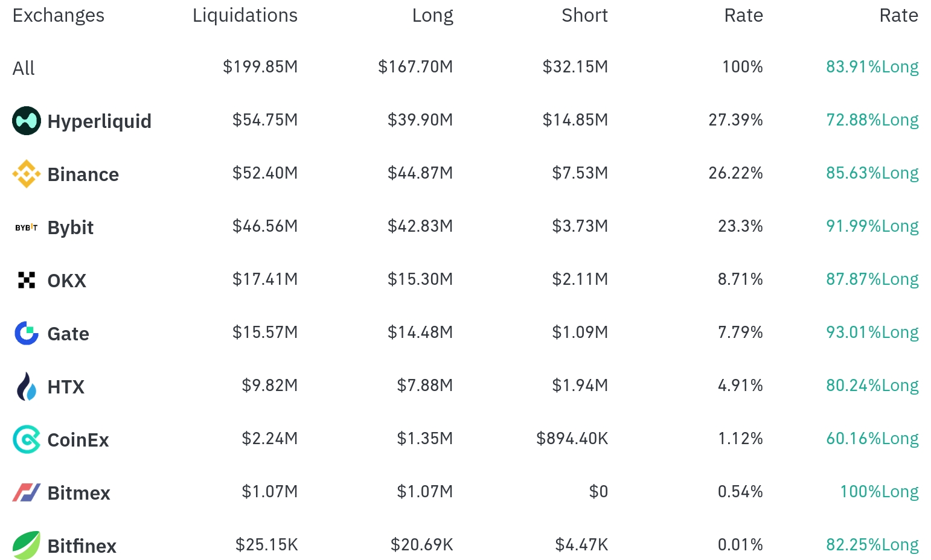Sort by the Short column header
Image resolution: width=931 pixels, height=560 pixels.
coord(584,15)
